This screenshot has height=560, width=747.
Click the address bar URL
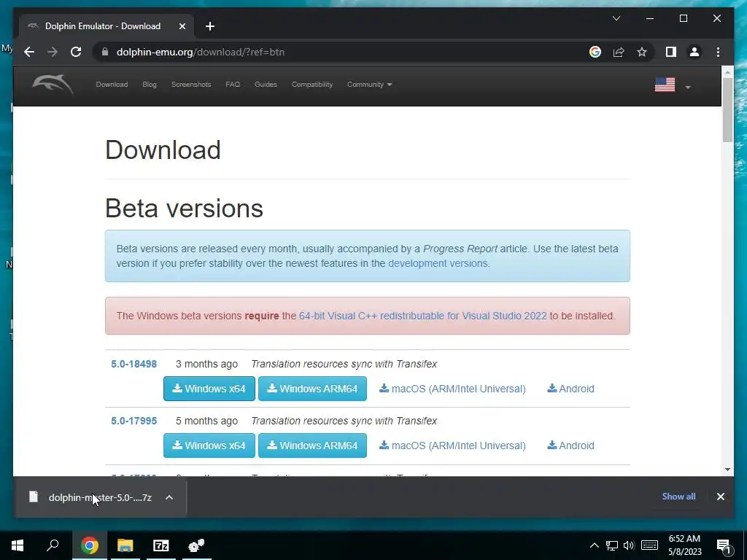tap(201, 52)
